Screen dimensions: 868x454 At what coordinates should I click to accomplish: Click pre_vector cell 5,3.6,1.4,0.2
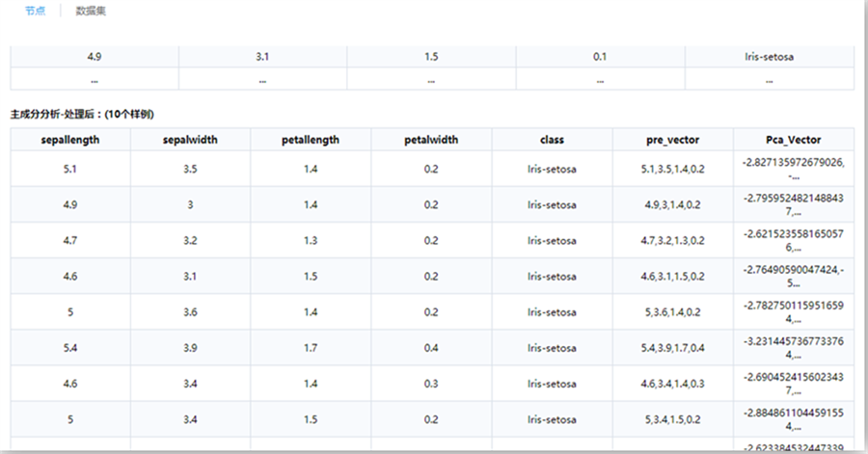(x=672, y=312)
